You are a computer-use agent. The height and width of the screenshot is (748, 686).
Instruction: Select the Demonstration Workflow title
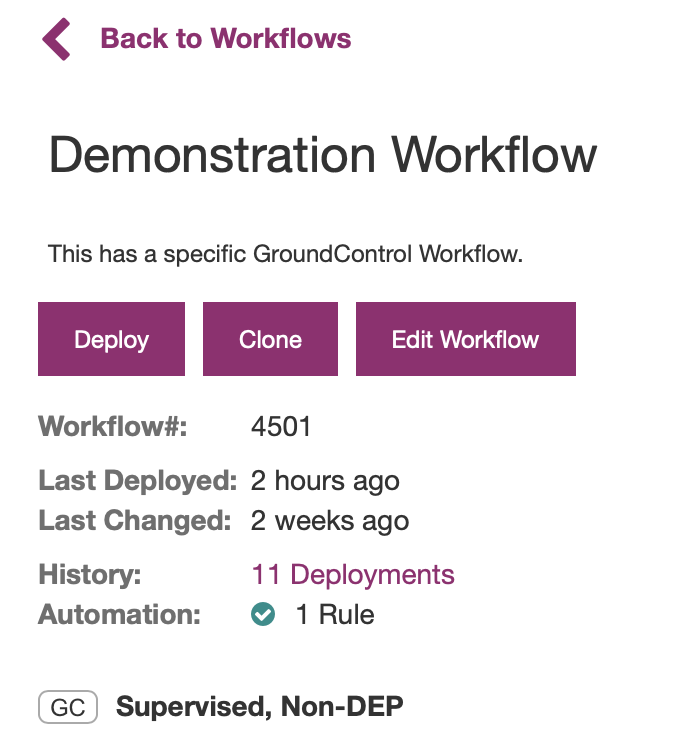point(323,156)
